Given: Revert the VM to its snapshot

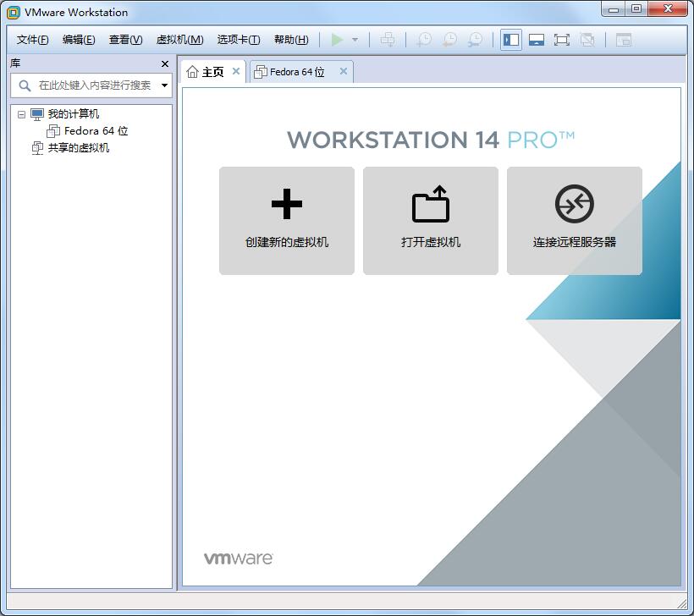Looking at the screenshot, I should [449, 39].
